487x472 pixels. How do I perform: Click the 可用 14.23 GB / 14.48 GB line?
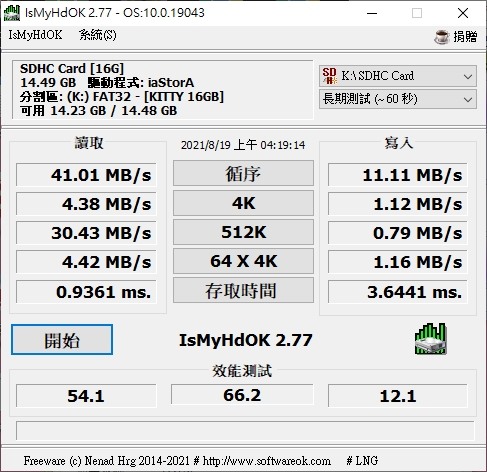98,111
